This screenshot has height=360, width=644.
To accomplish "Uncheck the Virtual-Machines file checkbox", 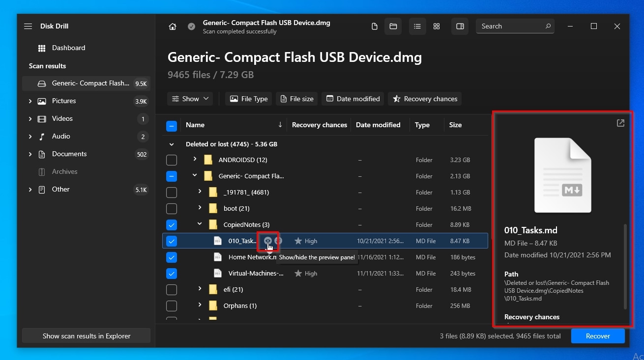I will tap(172, 274).
